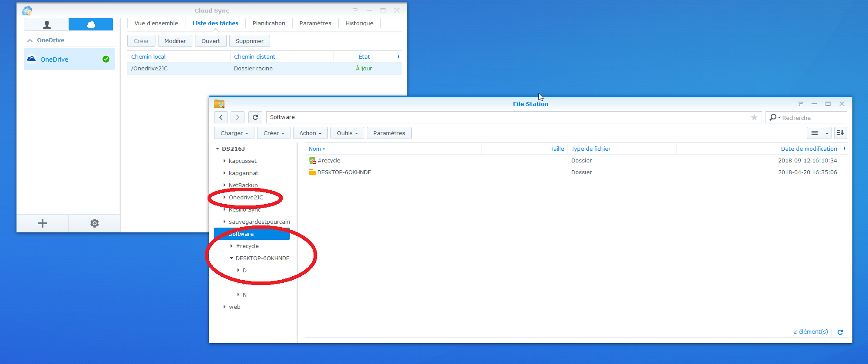This screenshot has width=868, height=364.
Task: Select the cloud providers view in Cloud Sync
Action: [x=91, y=24]
